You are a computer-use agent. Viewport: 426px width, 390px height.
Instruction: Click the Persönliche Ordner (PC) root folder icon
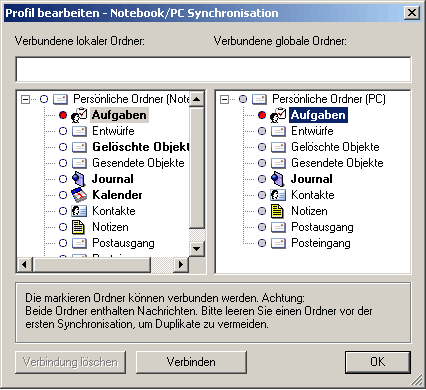point(259,99)
